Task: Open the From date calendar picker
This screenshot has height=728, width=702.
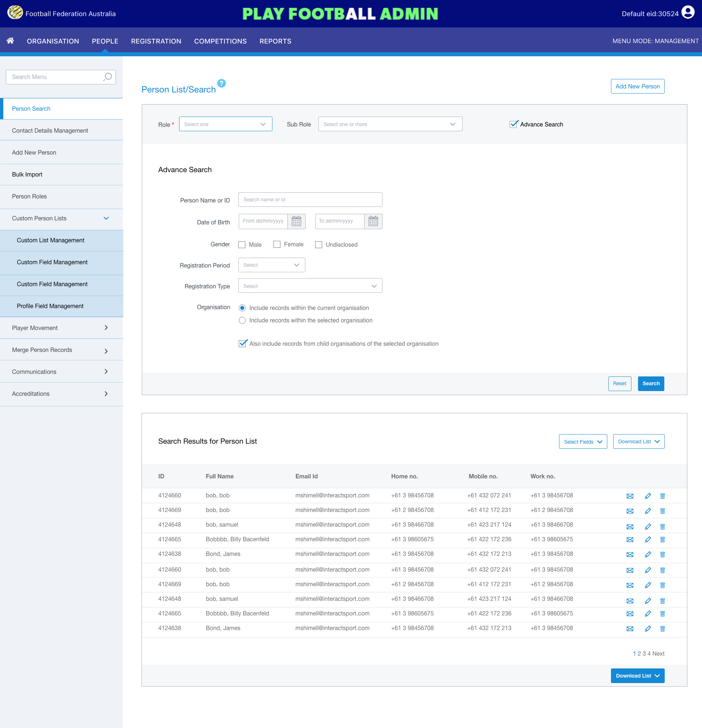Action: 296,221
